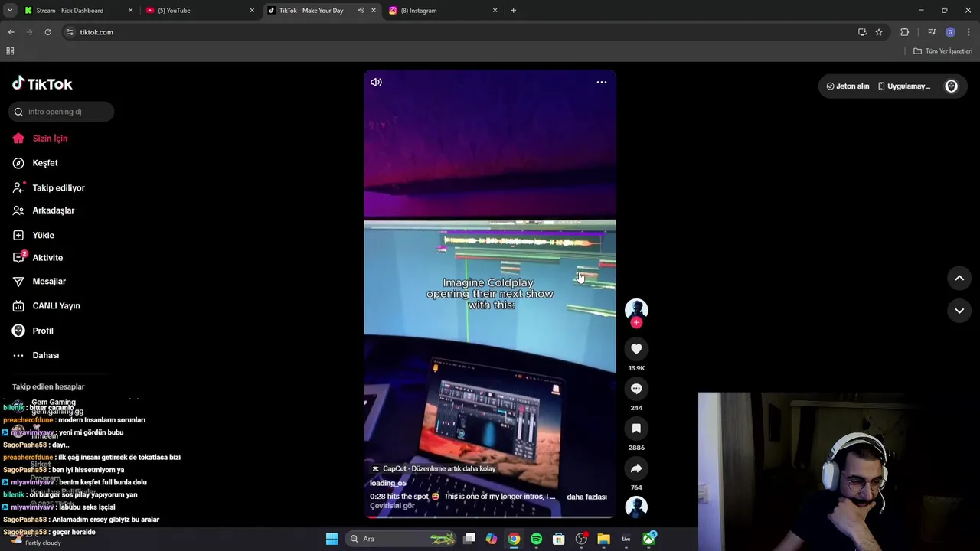Install app icon in address bar
The height and width of the screenshot is (551, 980).
pyautogui.click(x=862, y=32)
